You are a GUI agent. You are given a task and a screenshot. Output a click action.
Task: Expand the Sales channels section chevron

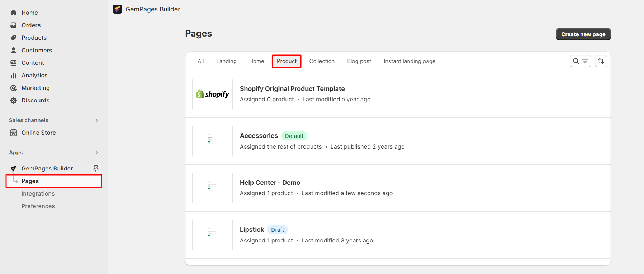pos(97,120)
